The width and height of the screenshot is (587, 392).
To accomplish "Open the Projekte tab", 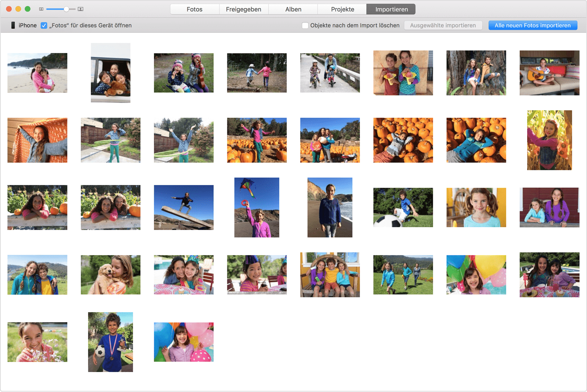I will (342, 9).
